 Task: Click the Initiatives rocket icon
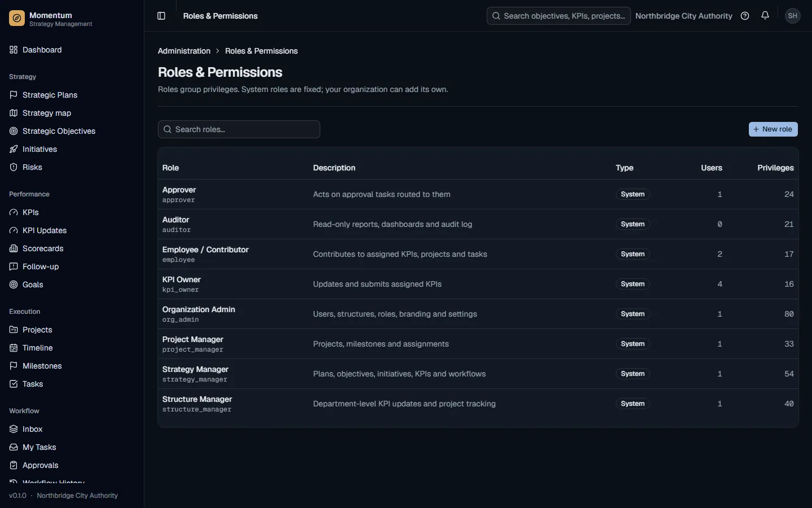[14, 149]
